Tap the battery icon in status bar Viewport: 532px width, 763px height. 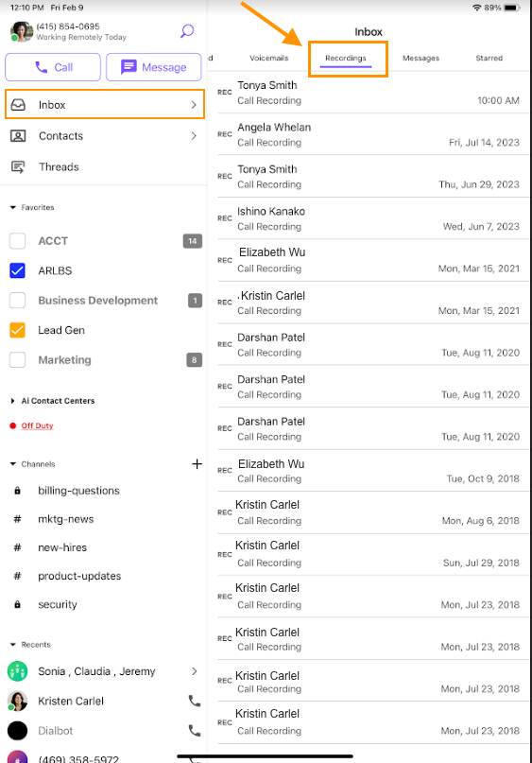click(511, 8)
